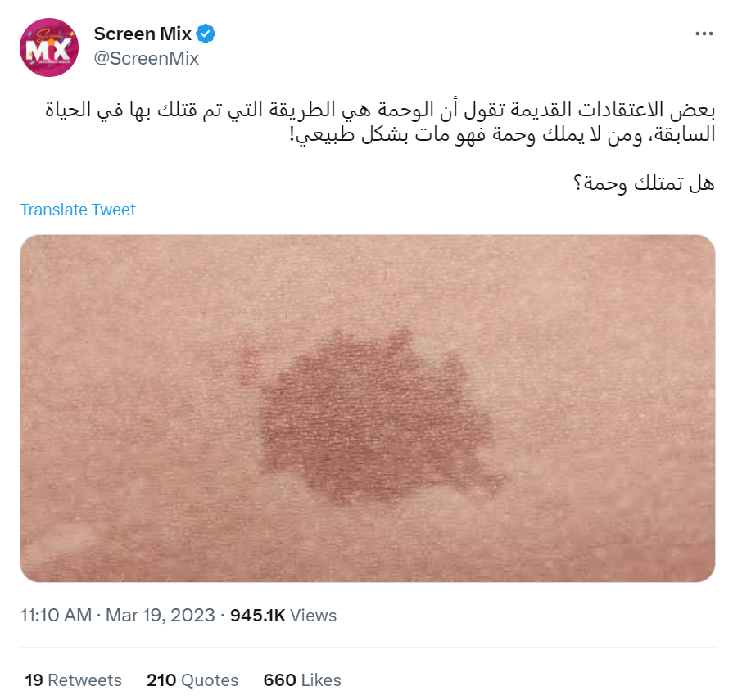Open the Mar 19, 2023 date link

160,615
